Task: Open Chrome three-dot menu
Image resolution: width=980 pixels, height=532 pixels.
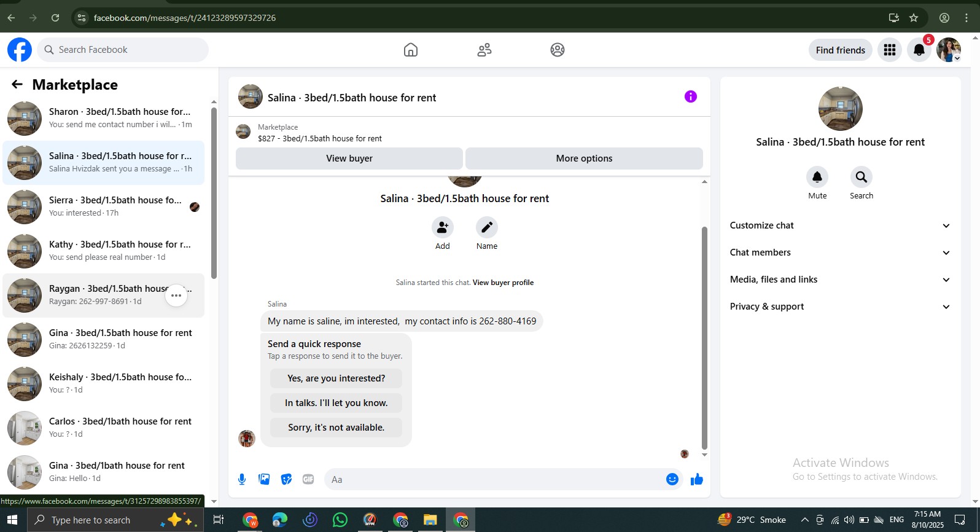Action: (966, 18)
